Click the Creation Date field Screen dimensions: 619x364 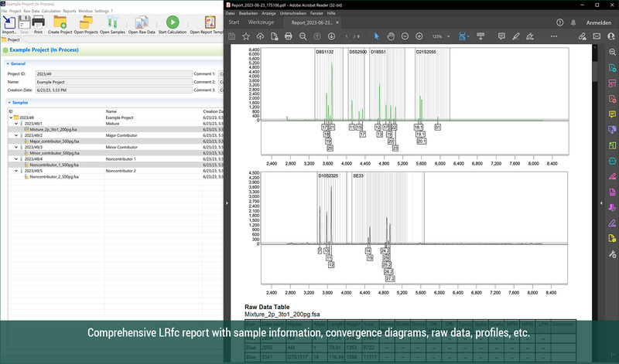[x=114, y=90]
